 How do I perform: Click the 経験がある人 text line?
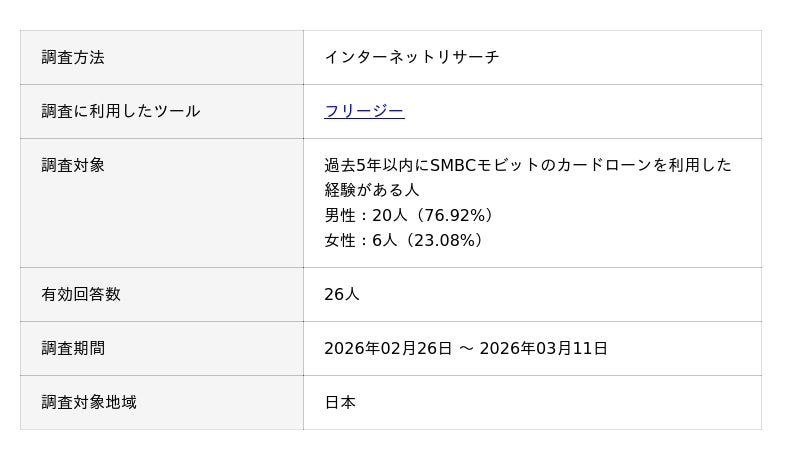point(371,189)
